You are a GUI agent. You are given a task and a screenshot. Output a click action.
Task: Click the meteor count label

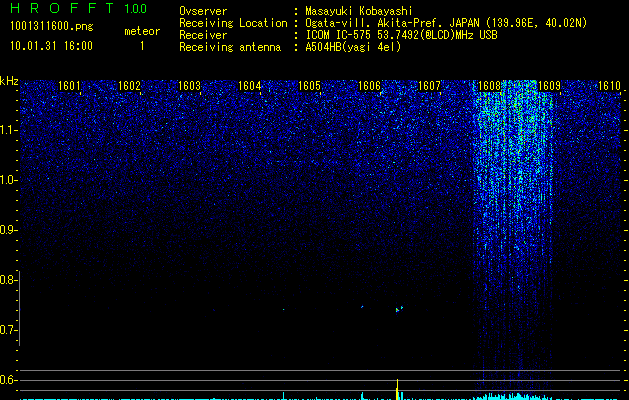(x=142, y=31)
